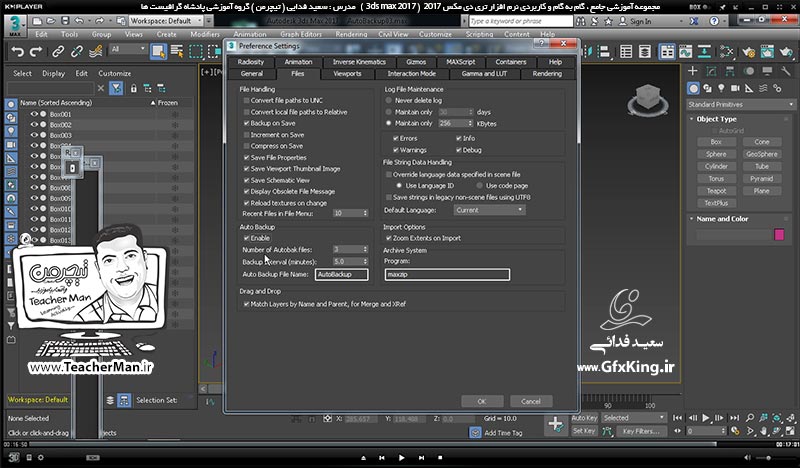The image size is (800, 468).
Task: Toggle visibility eye of Box001
Action: 34,114
